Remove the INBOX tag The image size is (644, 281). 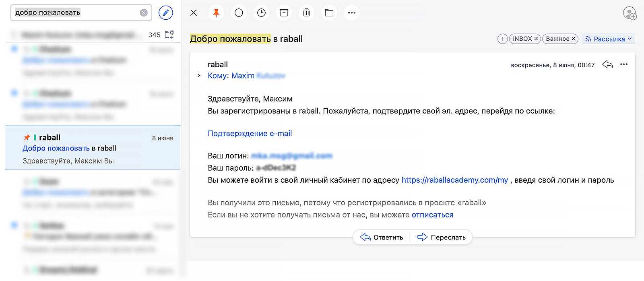tap(536, 39)
